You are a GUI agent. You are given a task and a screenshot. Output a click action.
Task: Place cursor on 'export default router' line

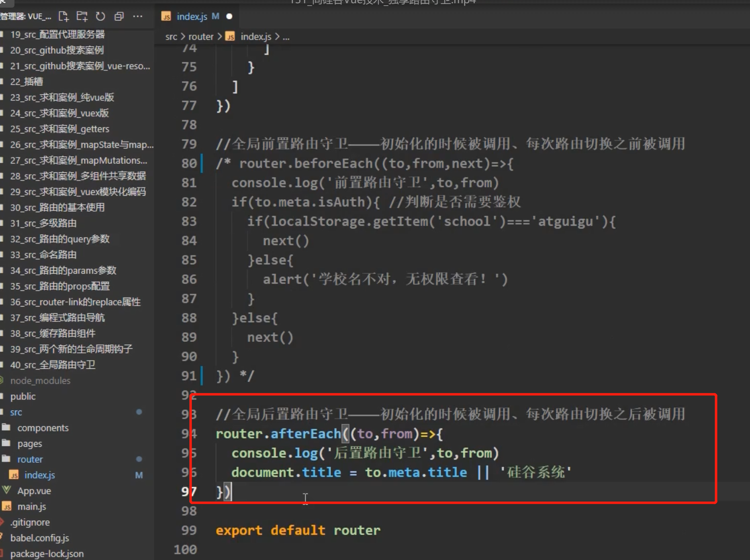[x=298, y=530]
